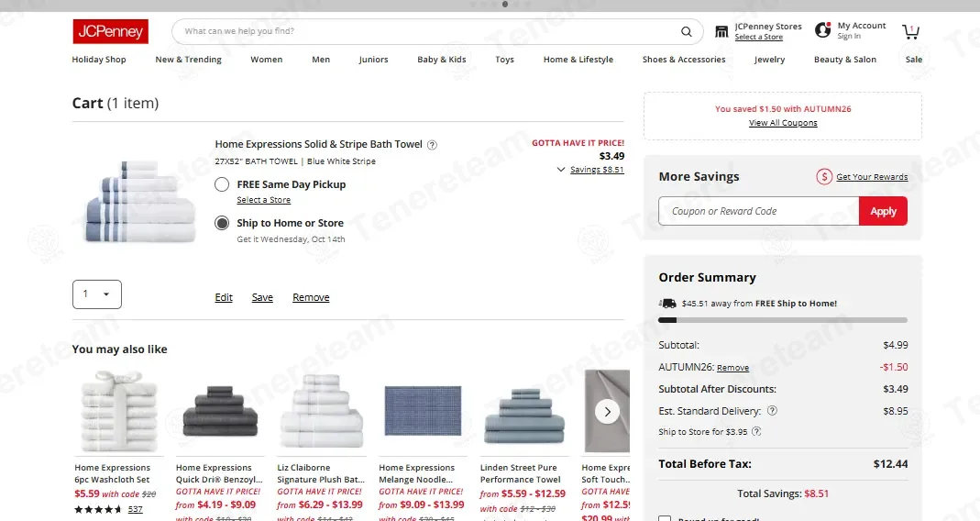Viewport: 980px width, 521px height.
Task: Open Home & Lifestyle menu
Action: coord(578,60)
